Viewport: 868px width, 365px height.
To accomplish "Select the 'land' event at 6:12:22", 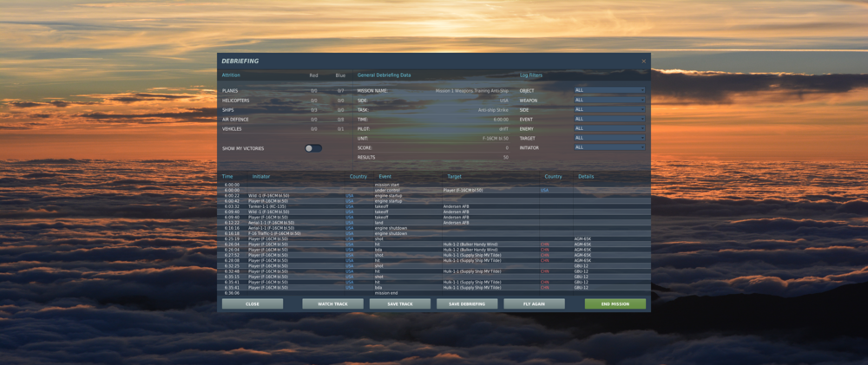I will pyautogui.click(x=378, y=222).
